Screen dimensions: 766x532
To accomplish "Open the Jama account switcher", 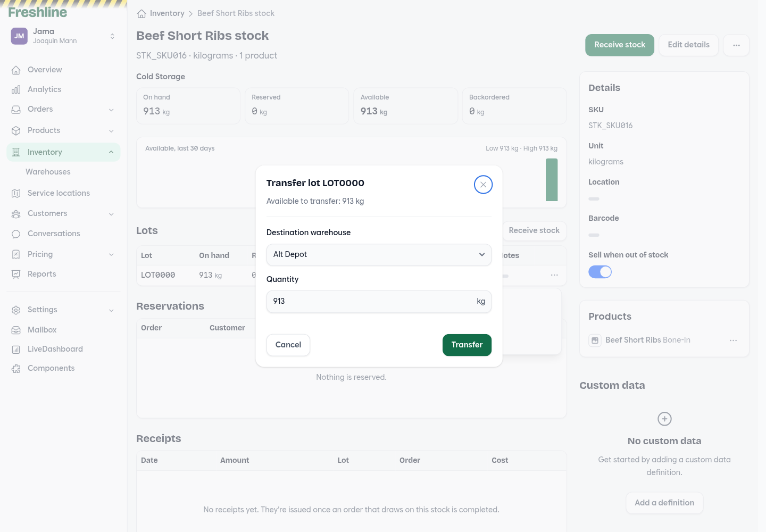I will pos(63,36).
